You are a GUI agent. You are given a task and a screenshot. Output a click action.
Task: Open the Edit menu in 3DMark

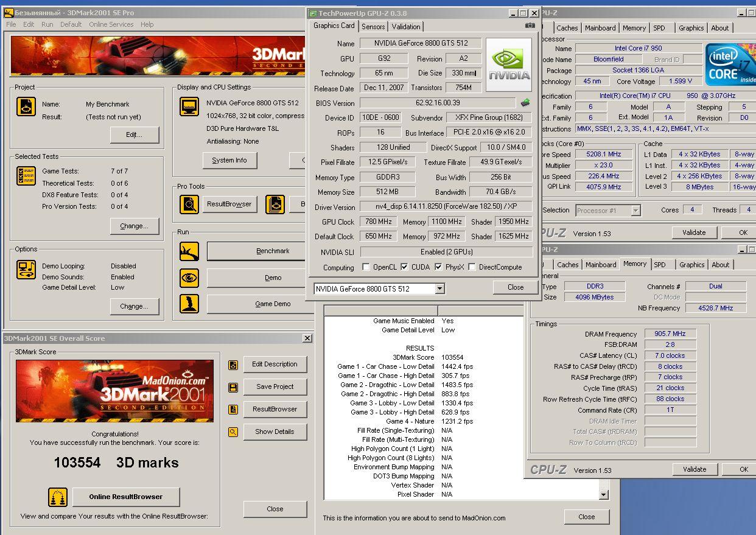coord(29,24)
